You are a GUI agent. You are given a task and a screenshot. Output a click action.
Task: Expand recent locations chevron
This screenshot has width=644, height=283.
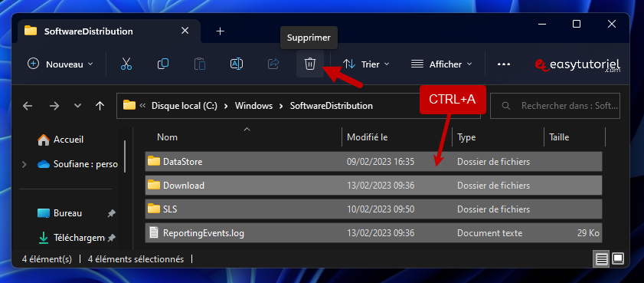click(x=77, y=106)
